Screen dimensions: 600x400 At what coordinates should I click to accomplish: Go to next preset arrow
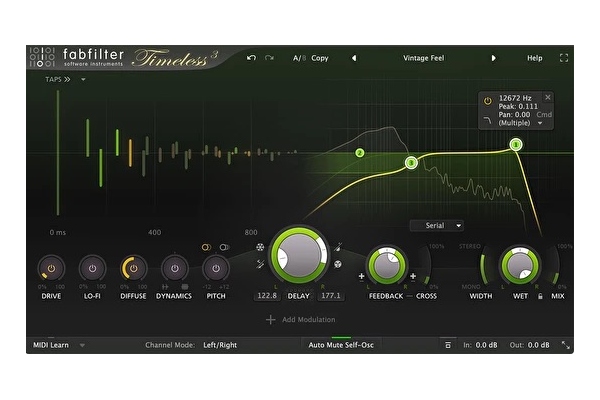coord(493,58)
